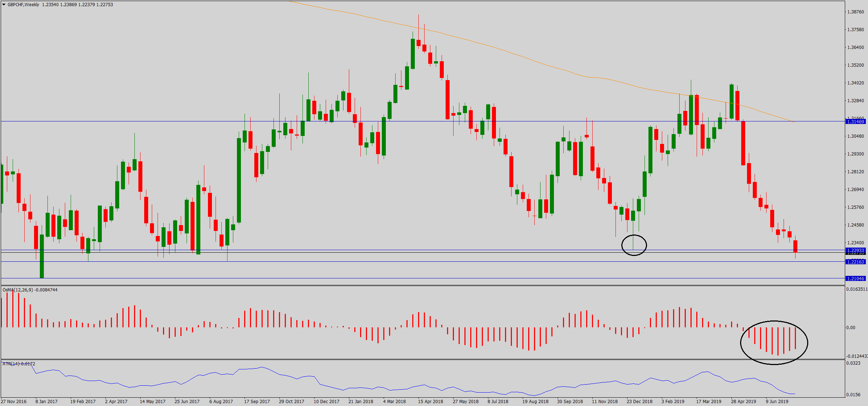
Task: Click the tall green candle at September 2017
Action: coord(239,180)
